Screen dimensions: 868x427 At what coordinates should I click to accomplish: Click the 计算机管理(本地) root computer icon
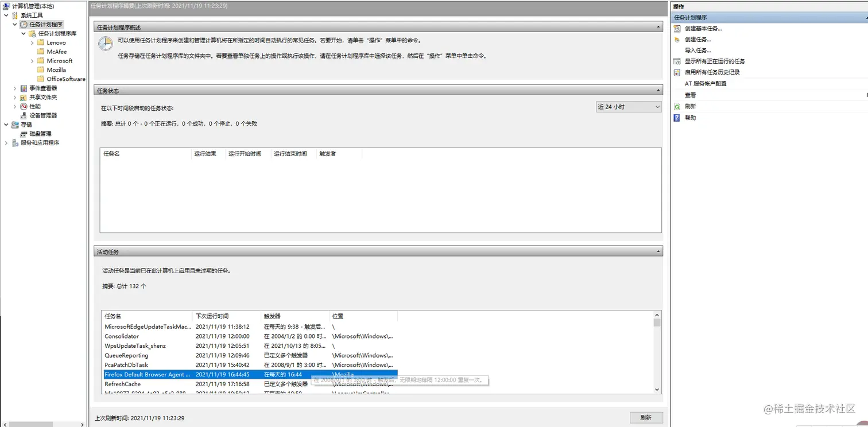click(7, 6)
